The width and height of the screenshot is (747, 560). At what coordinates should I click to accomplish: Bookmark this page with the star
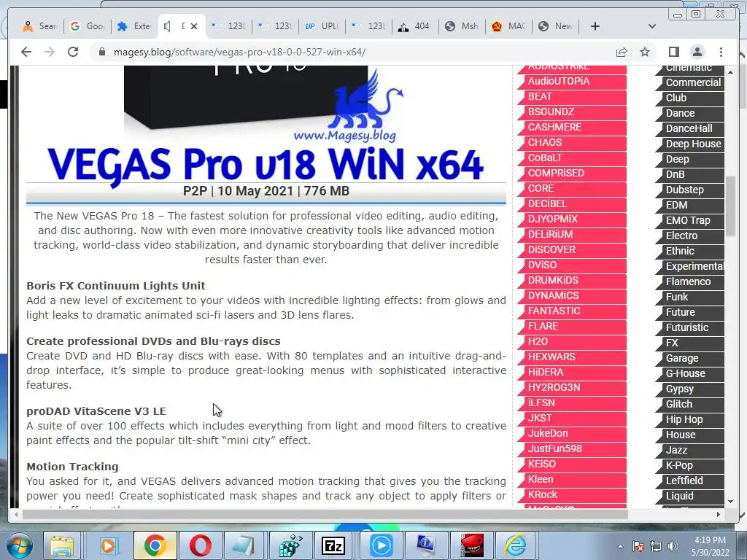pos(645,52)
